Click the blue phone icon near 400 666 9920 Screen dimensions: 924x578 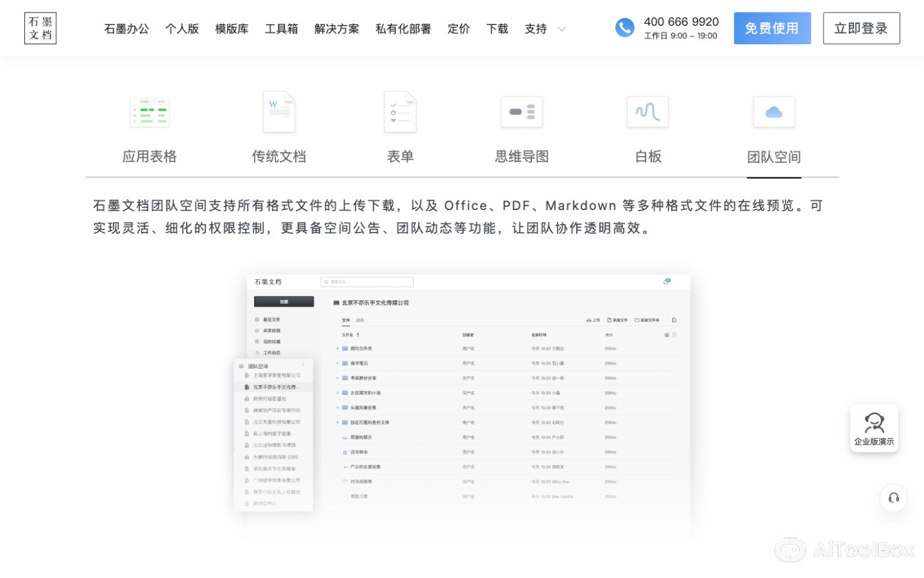(x=624, y=28)
